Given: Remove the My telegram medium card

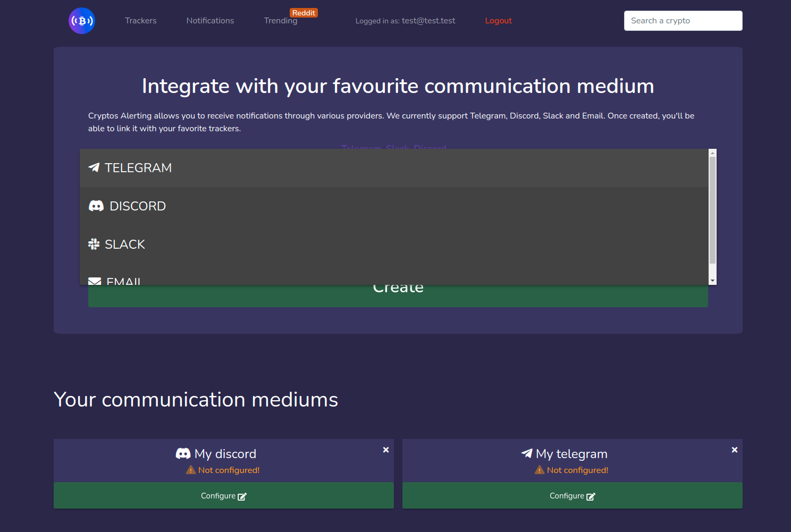Looking at the screenshot, I should click(735, 450).
